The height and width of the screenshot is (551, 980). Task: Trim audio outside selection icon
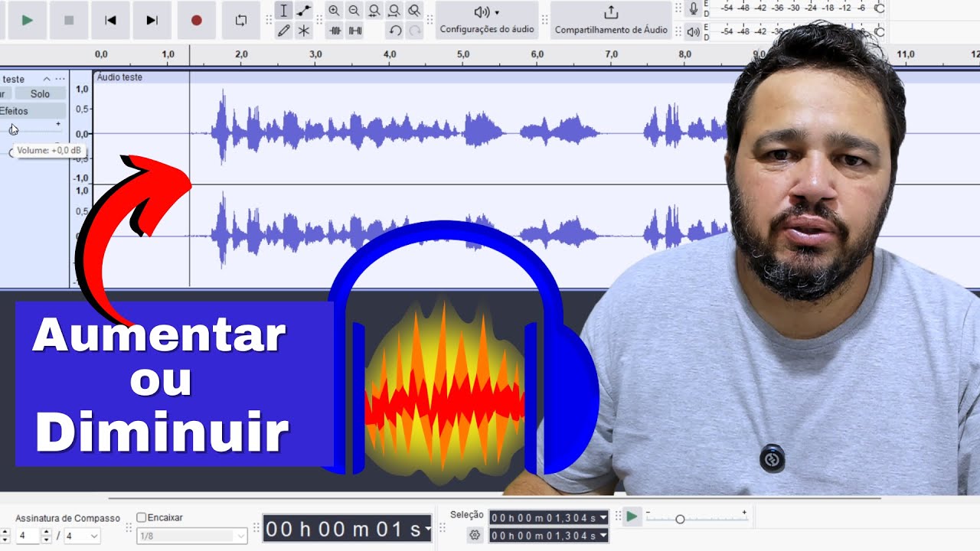pyautogui.click(x=335, y=31)
